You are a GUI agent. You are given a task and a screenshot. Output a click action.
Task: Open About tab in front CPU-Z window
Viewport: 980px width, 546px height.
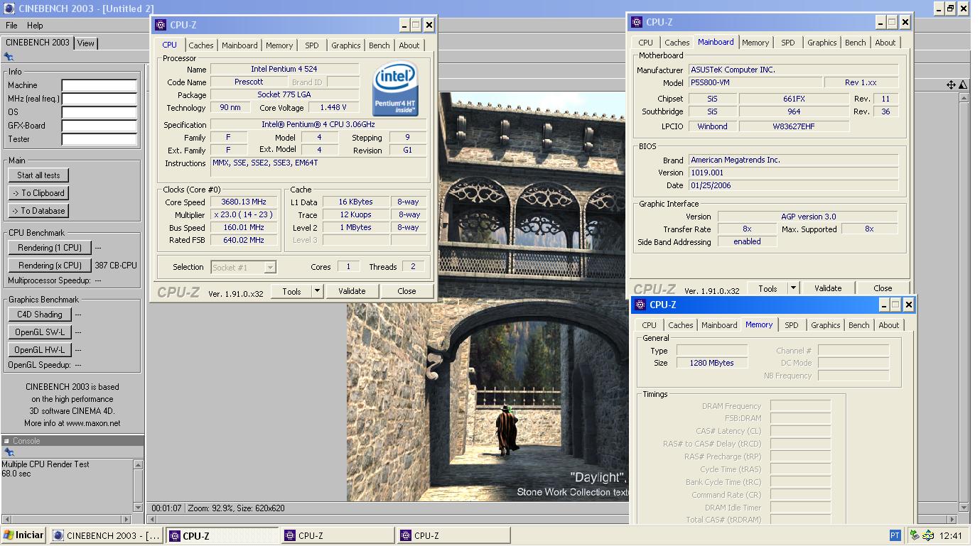(409, 45)
